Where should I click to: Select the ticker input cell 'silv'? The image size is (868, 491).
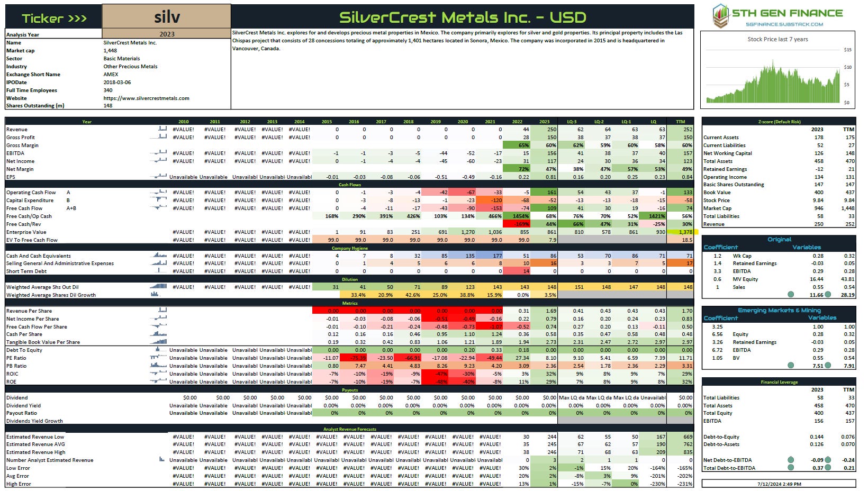pyautogui.click(x=166, y=17)
